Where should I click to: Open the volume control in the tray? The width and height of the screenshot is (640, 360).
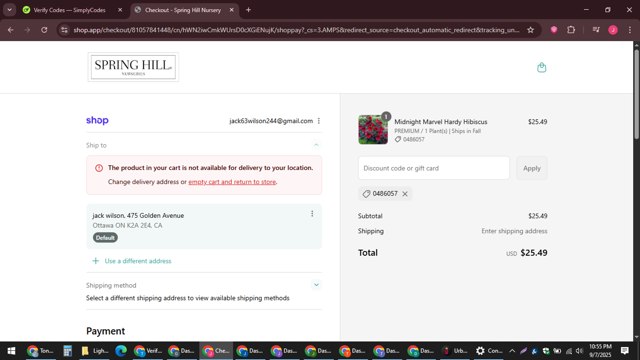coord(579,351)
